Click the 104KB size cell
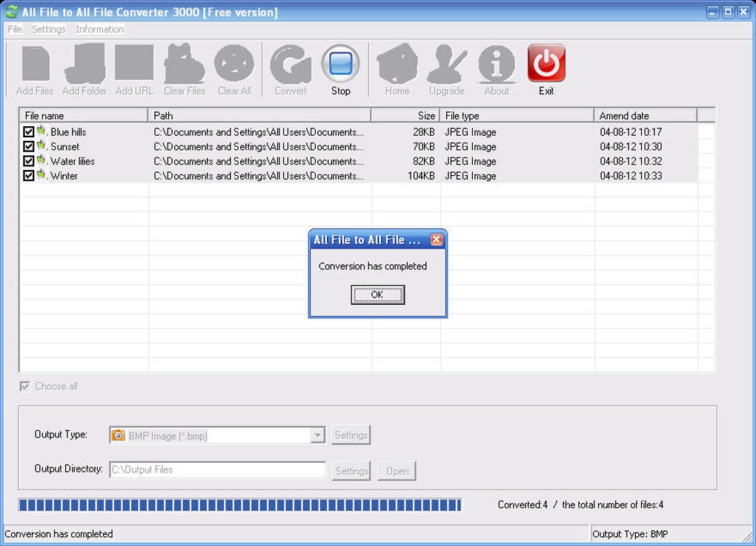 pyautogui.click(x=421, y=176)
